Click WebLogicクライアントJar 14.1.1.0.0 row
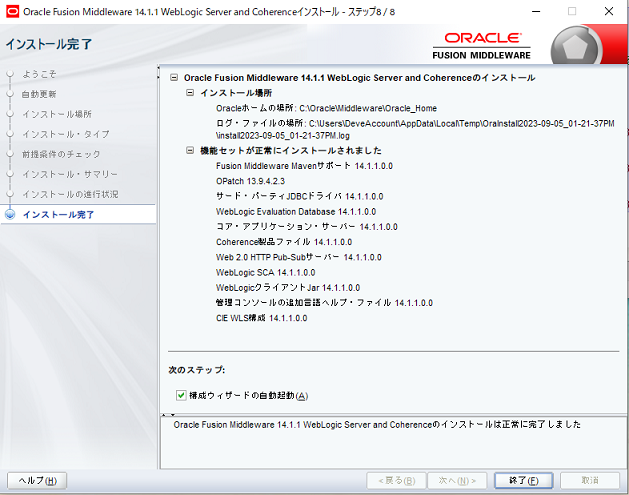The width and height of the screenshot is (629, 495). (x=288, y=288)
